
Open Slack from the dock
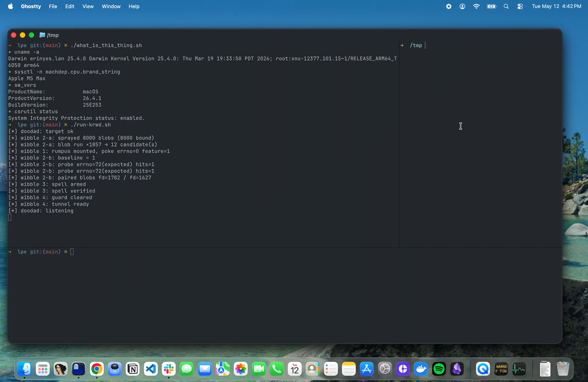[x=169, y=369]
